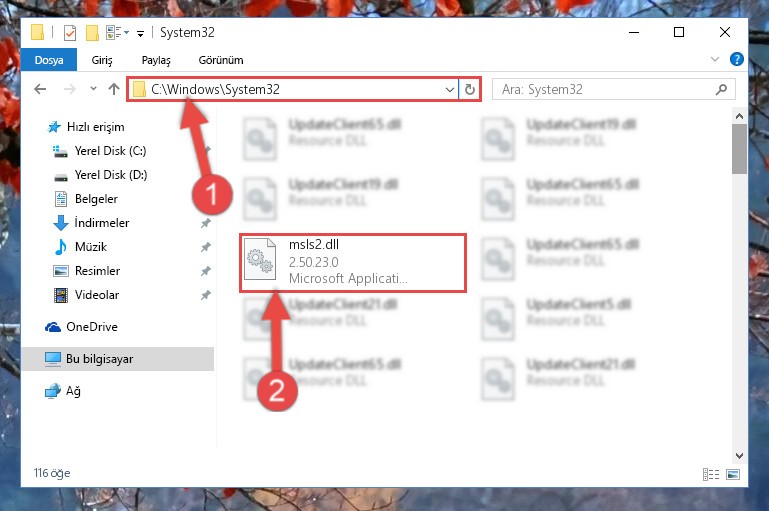Open recent locations dropdown arrow
Screen dimensions: 769x511
(93, 89)
